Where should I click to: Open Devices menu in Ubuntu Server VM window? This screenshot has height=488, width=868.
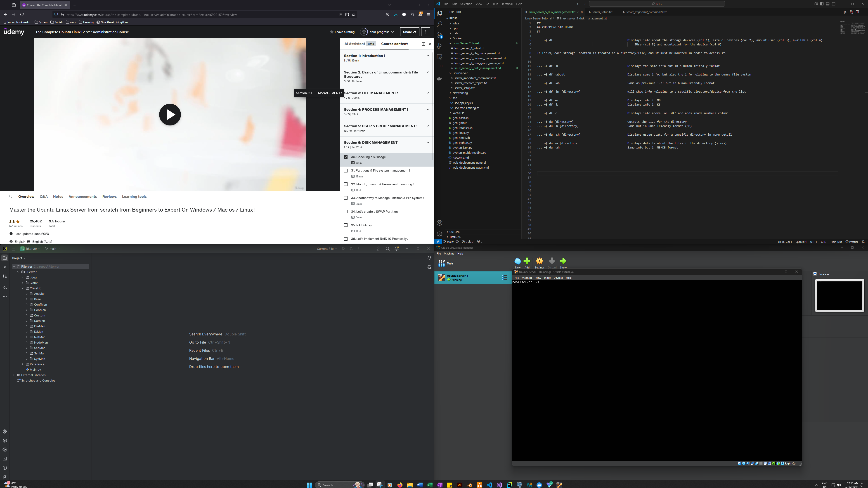point(558,278)
